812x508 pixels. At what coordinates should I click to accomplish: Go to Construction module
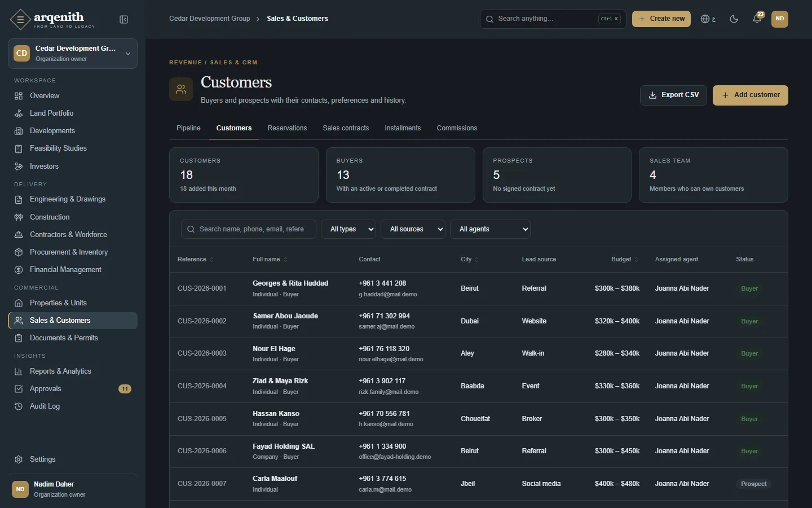pos(73,217)
